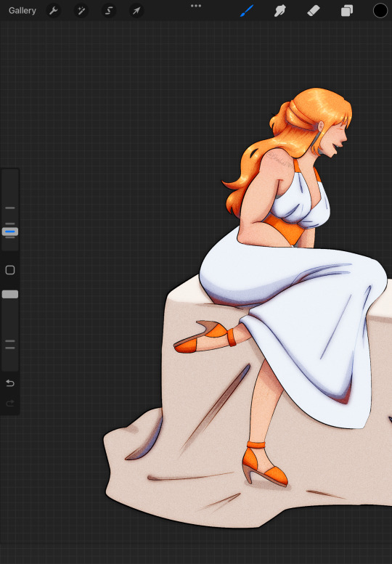Open the Actions wrench menu

(x=54, y=11)
